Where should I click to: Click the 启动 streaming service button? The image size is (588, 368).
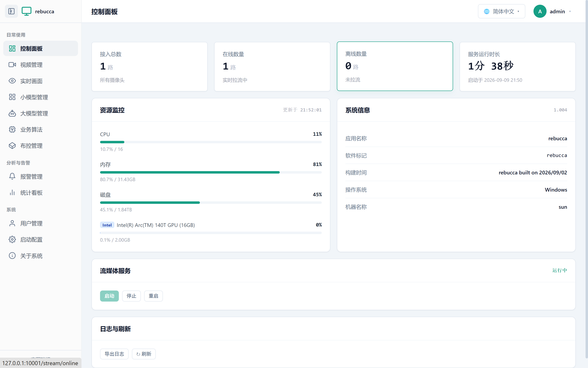[109, 296]
